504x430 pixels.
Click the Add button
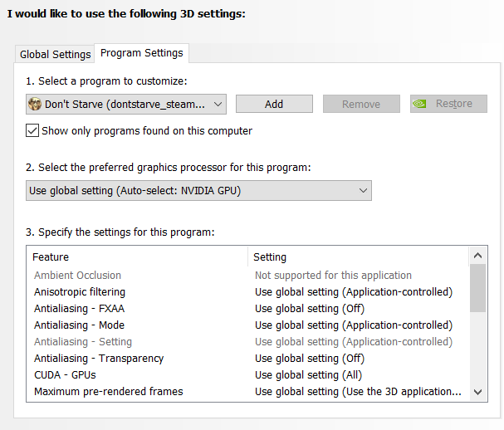pos(274,104)
